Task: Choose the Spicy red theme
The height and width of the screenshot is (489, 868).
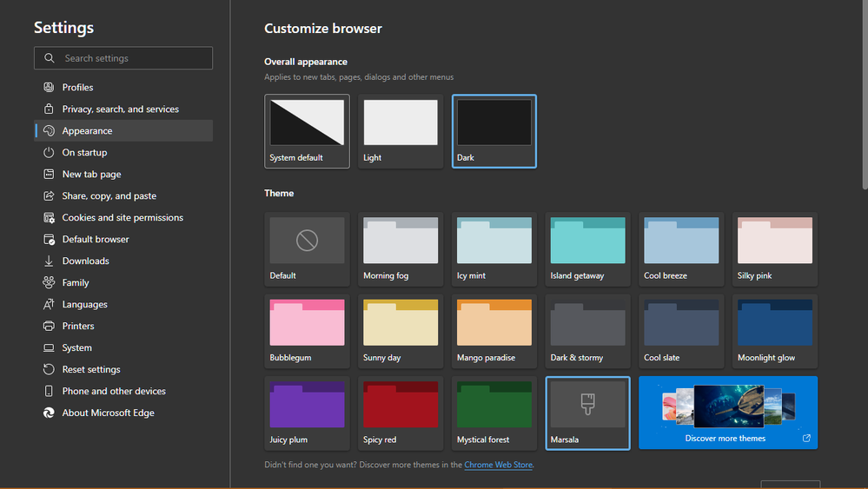Action: pos(401,413)
